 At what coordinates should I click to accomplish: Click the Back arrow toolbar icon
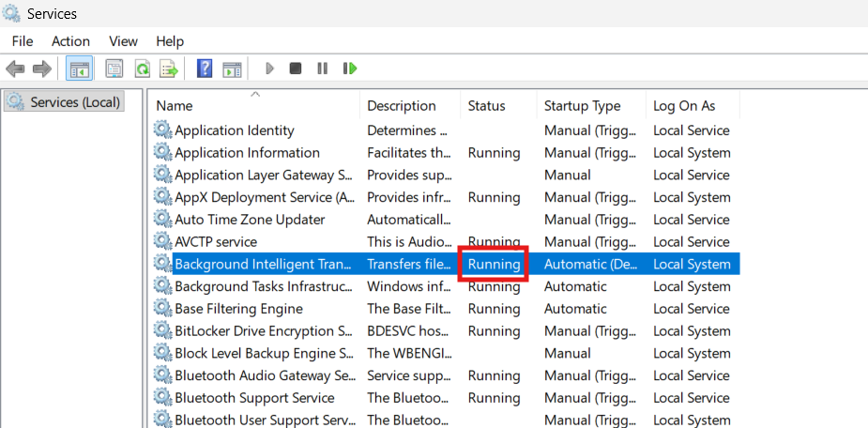coord(15,69)
